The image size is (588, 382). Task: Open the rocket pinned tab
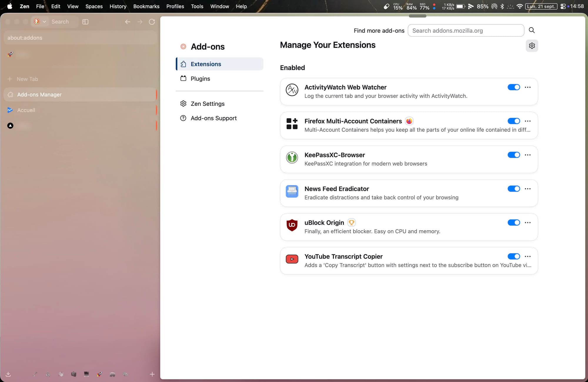coord(10,54)
